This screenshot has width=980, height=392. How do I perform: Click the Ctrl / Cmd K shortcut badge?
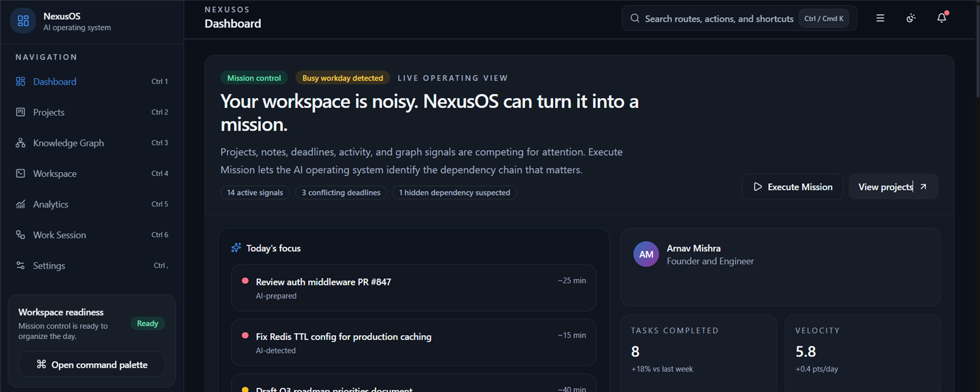pos(824,18)
